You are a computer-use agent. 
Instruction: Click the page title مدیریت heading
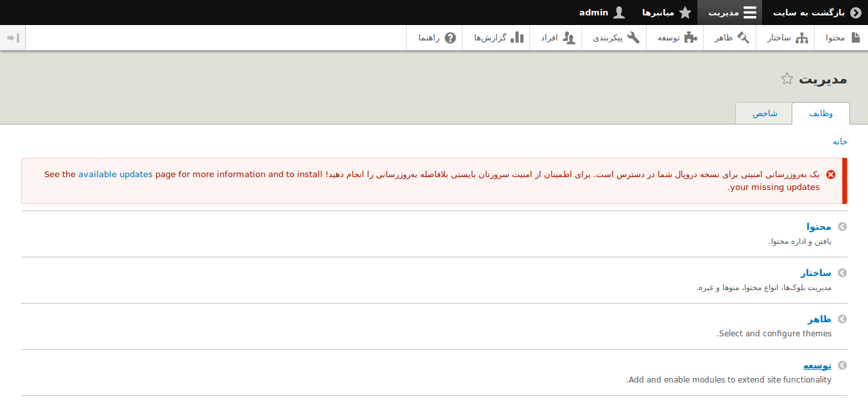[822, 79]
